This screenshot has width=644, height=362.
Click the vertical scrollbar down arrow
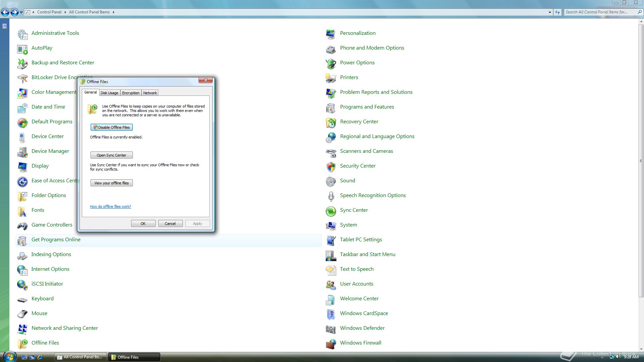[x=641, y=349]
